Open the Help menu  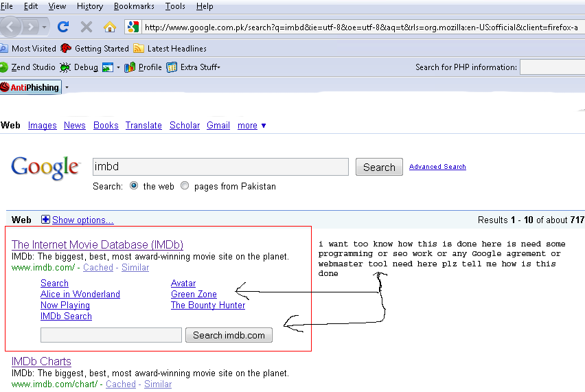point(205,6)
